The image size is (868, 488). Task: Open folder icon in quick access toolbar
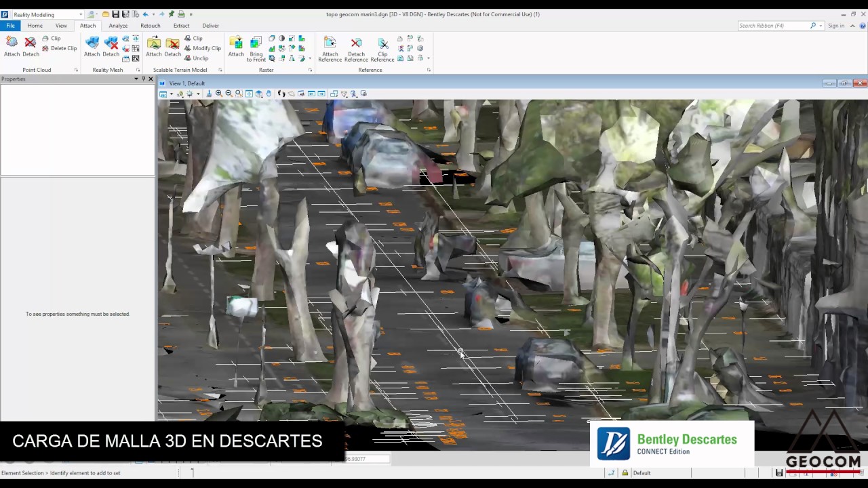point(105,14)
